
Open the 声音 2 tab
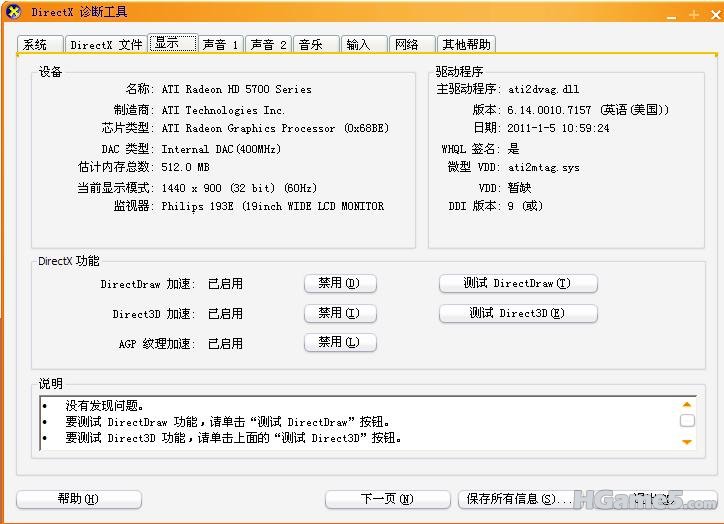coord(269,44)
